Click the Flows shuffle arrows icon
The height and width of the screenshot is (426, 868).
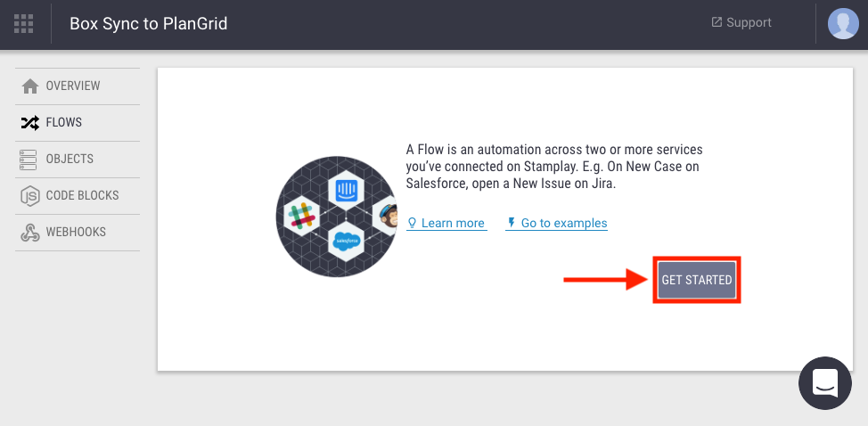point(30,123)
